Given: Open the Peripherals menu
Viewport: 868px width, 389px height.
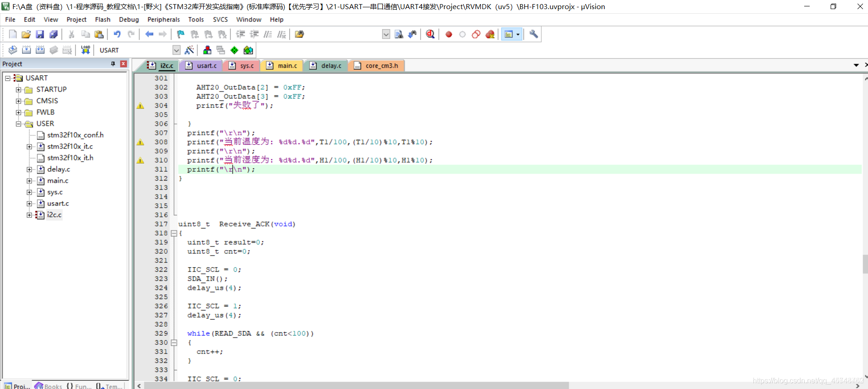Looking at the screenshot, I should (x=164, y=20).
